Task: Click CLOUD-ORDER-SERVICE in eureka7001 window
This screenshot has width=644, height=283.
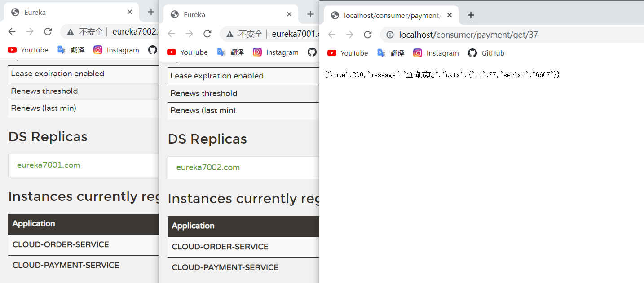Action: pos(220,247)
